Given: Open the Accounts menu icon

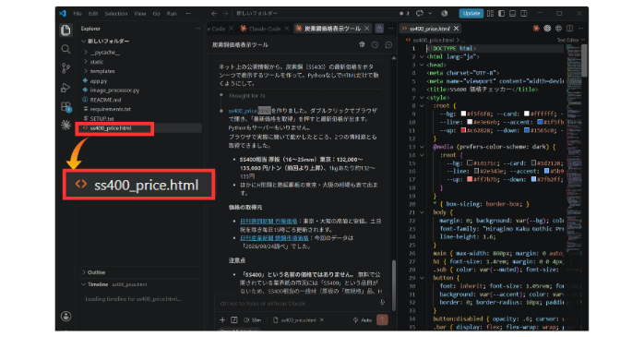Looking at the screenshot, I should 66,316.
